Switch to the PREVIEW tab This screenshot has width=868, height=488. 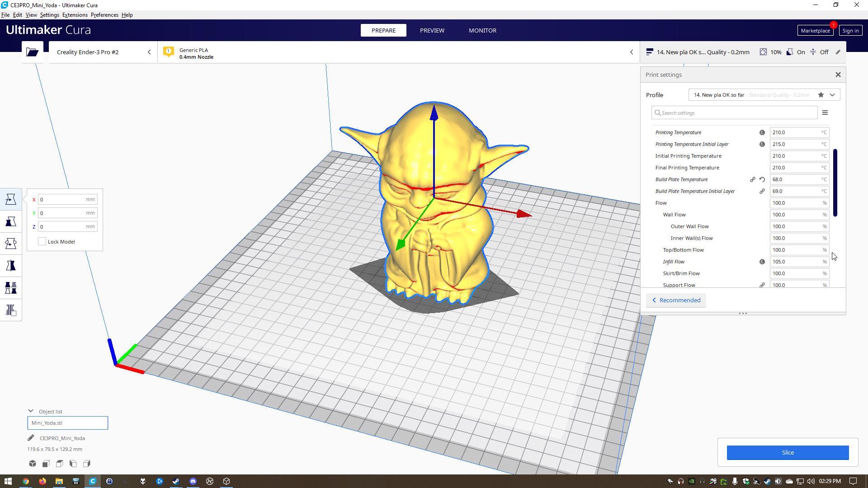[432, 30]
